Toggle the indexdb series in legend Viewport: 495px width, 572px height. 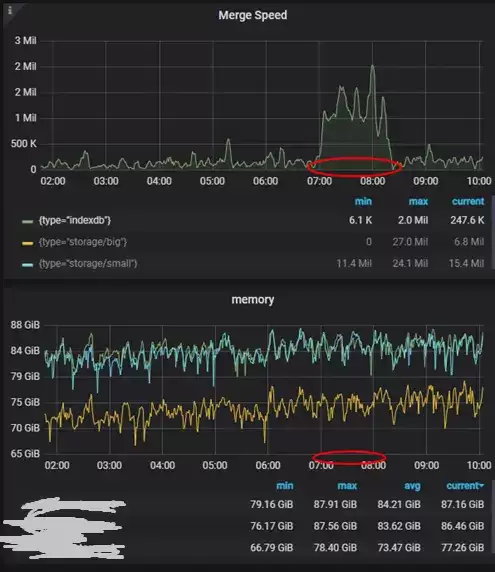[x=75, y=220]
